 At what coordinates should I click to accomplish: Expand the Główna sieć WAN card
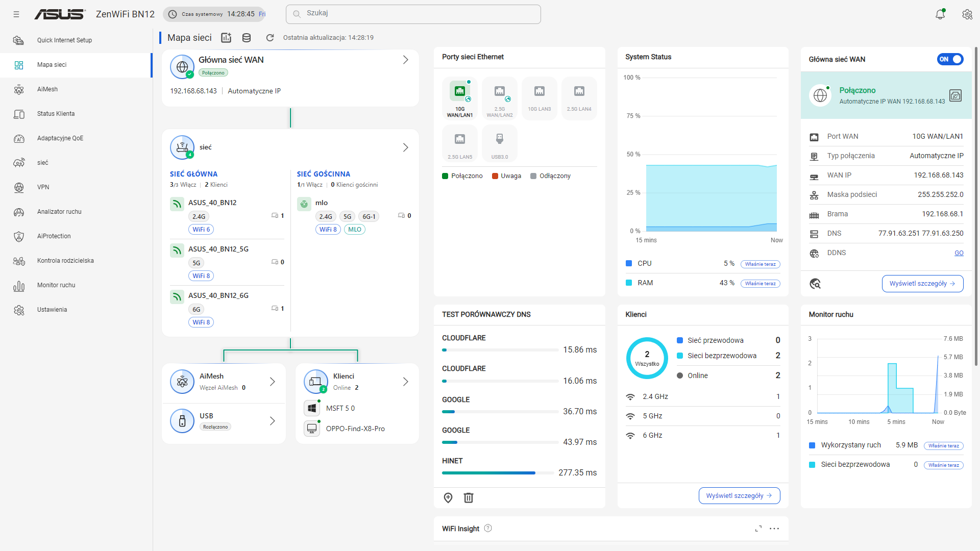406,60
